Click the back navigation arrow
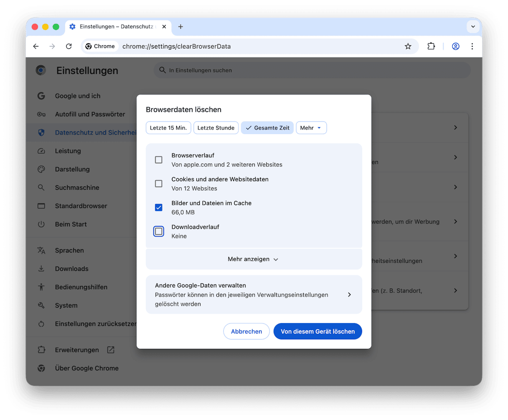508x420 pixels. tap(36, 46)
